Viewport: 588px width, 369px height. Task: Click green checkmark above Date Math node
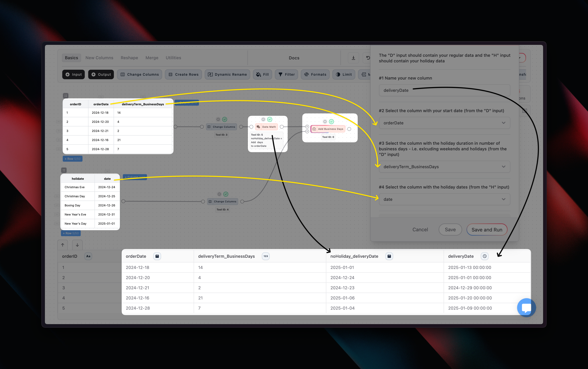pyautogui.click(x=270, y=119)
